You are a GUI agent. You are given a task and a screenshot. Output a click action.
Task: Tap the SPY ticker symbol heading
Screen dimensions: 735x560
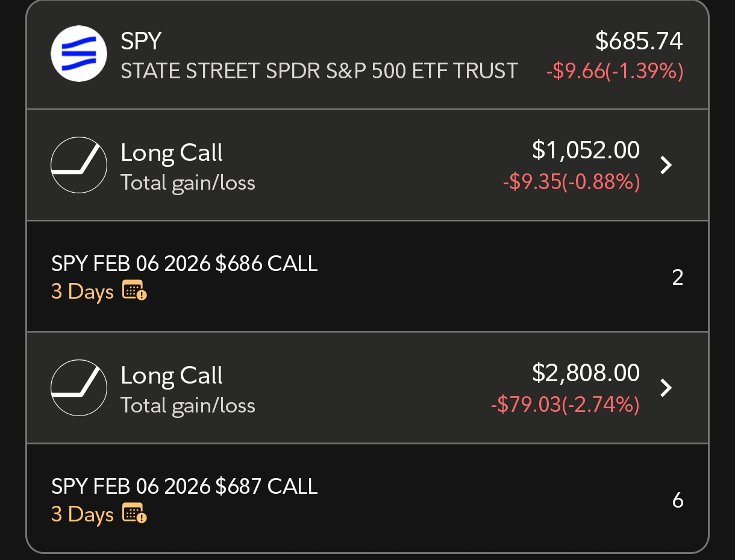click(x=141, y=41)
